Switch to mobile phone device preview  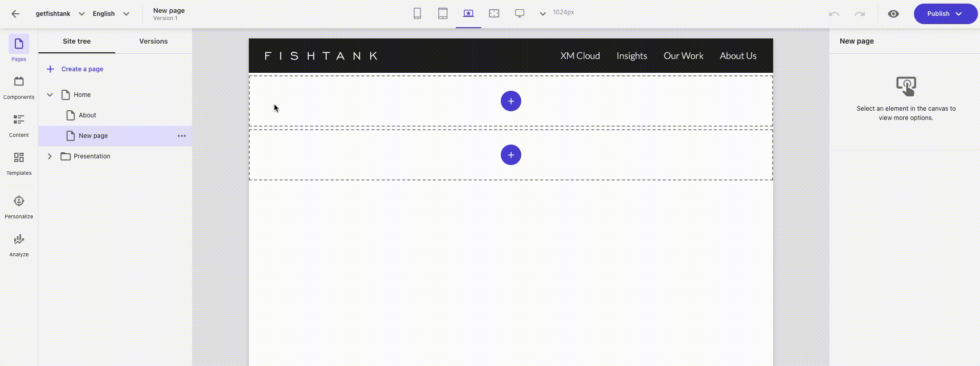(x=417, y=13)
